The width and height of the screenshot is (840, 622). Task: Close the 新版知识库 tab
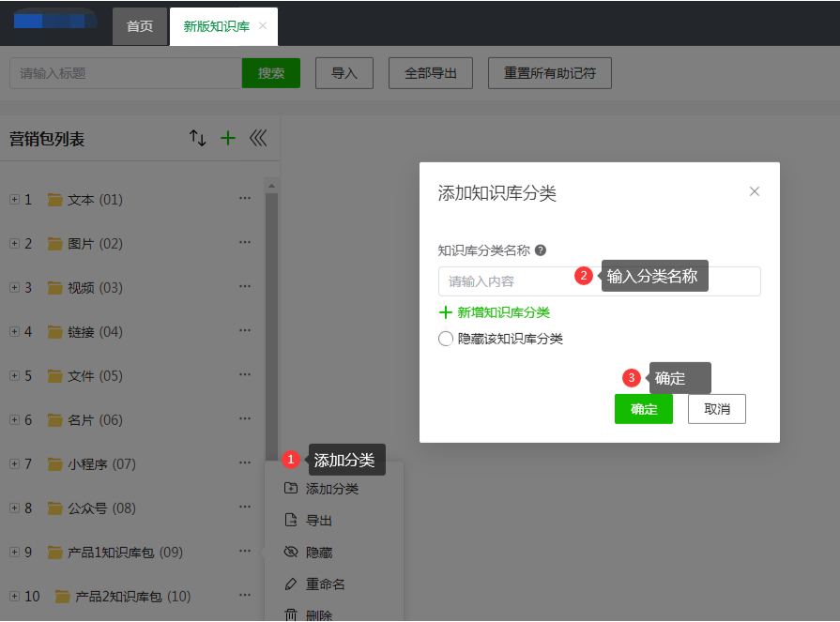click(x=263, y=26)
